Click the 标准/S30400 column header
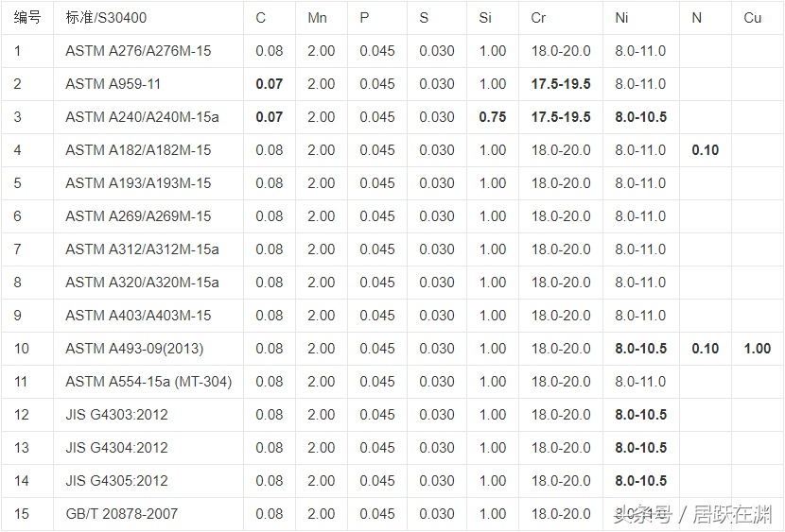Viewport: 785px width, 532px height. [106, 18]
